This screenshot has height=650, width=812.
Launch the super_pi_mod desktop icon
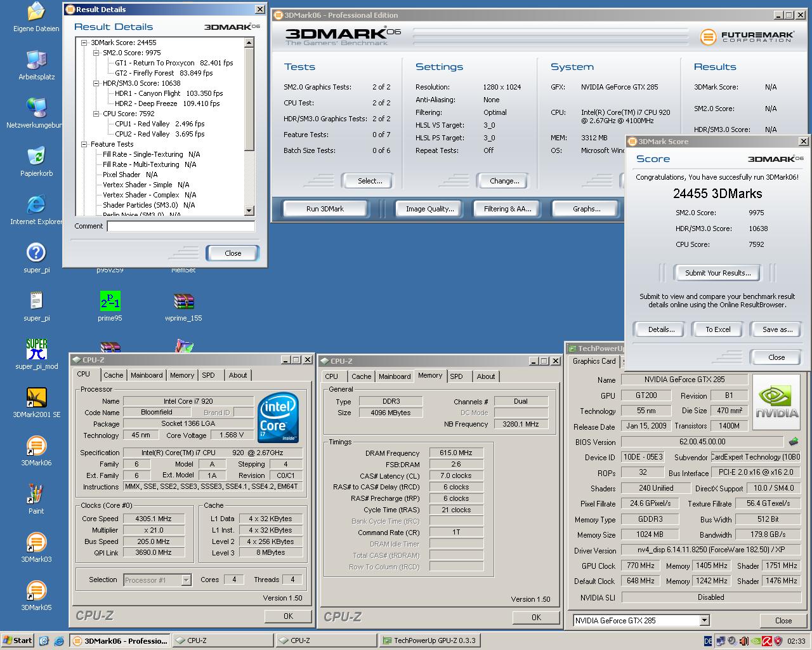click(x=36, y=349)
